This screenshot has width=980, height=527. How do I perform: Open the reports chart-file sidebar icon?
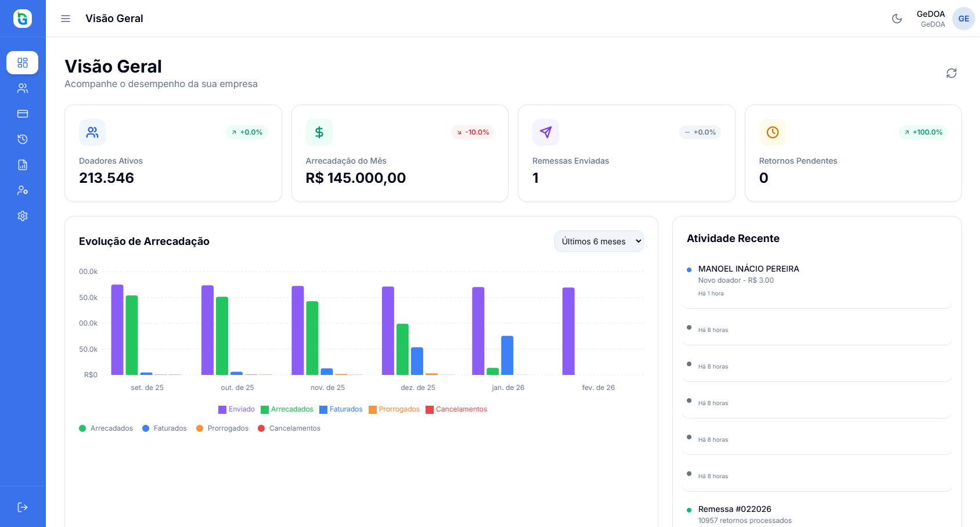(23, 165)
